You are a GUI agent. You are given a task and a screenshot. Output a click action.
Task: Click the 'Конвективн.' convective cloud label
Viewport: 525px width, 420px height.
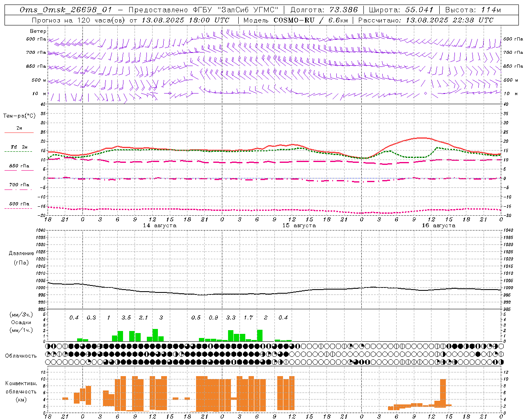(21, 383)
